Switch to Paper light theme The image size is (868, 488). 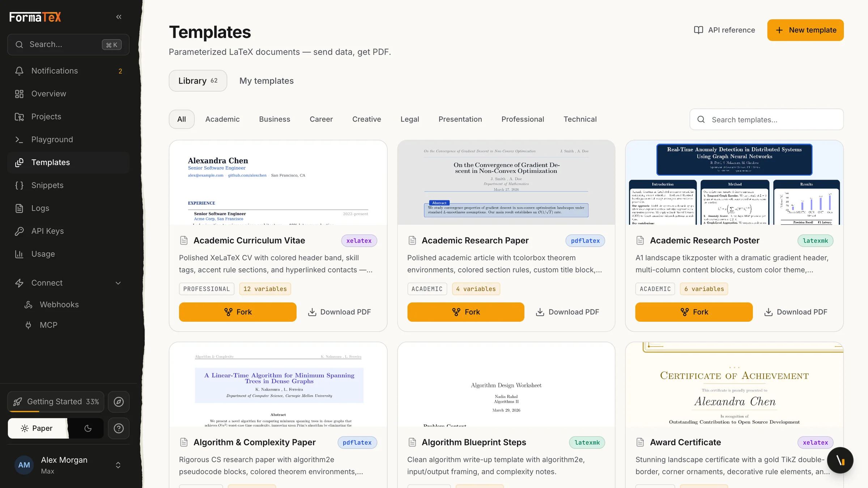point(38,428)
